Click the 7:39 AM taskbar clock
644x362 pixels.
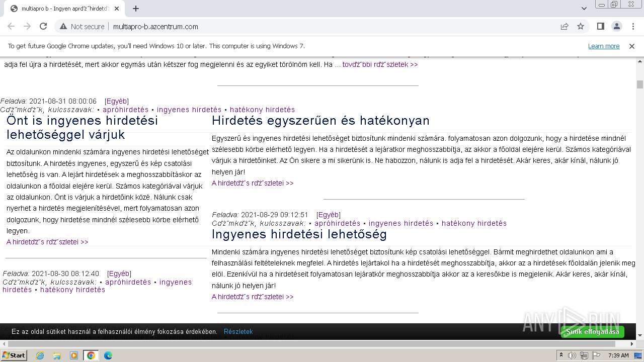pos(618,355)
